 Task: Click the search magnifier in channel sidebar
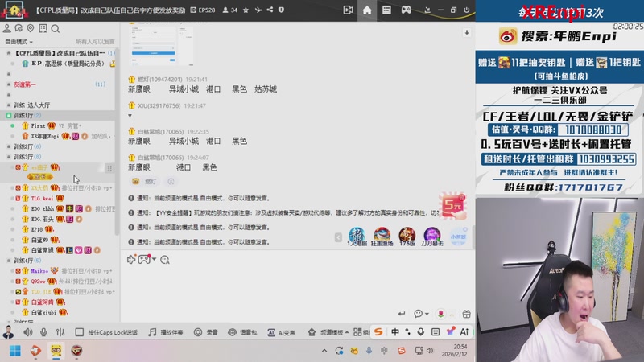[x=56, y=29]
